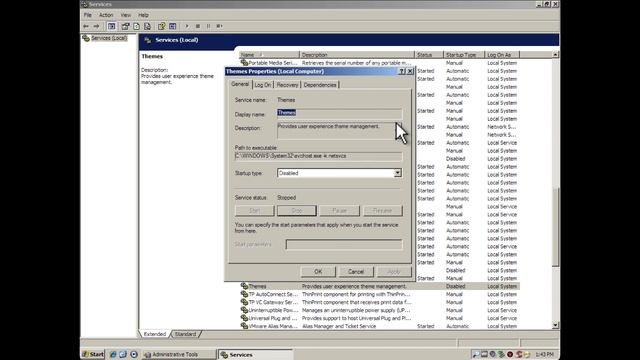Image resolution: width=640 pixels, height=360 pixels.
Task: Click the Show Desktop Quick Launch icon
Action: pyautogui.click(x=123, y=354)
